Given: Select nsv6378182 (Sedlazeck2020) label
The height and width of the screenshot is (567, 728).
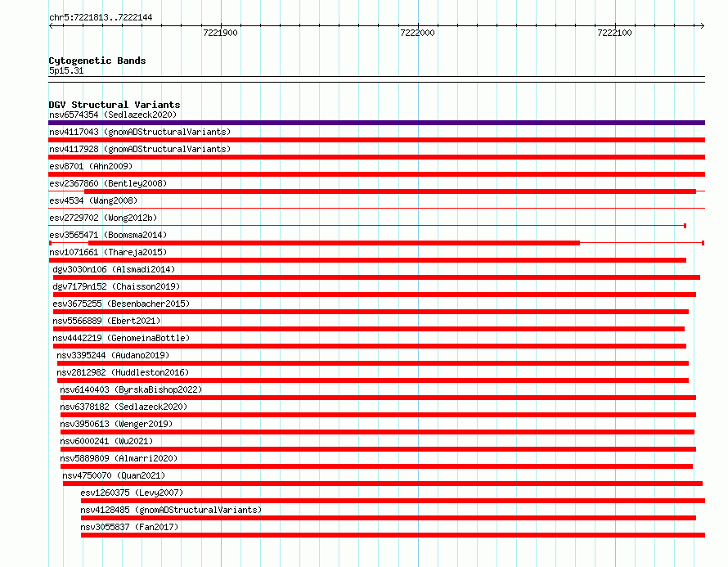Looking at the screenshot, I should pos(124,407).
